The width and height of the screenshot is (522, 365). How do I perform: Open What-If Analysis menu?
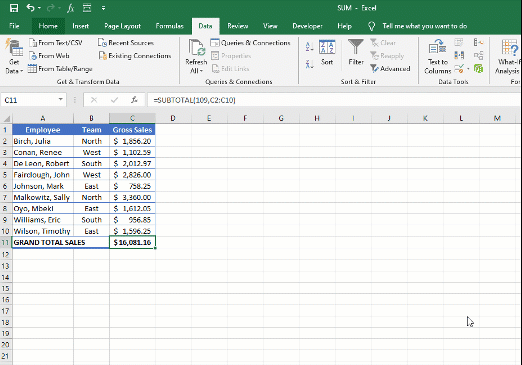pos(508,56)
